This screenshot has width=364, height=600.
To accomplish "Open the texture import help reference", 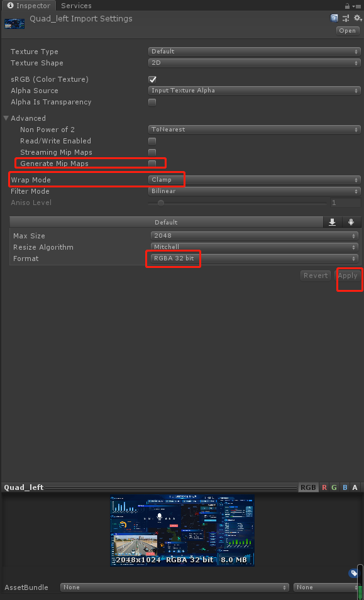I will [334, 18].
